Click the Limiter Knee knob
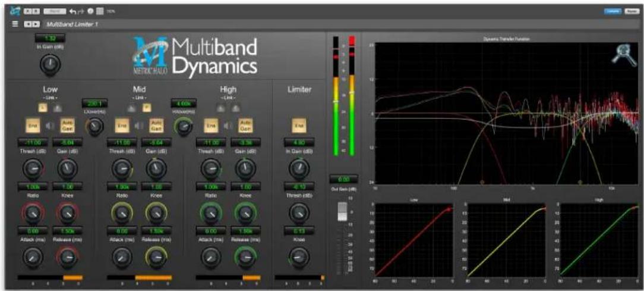 click(x=299, y=257)
